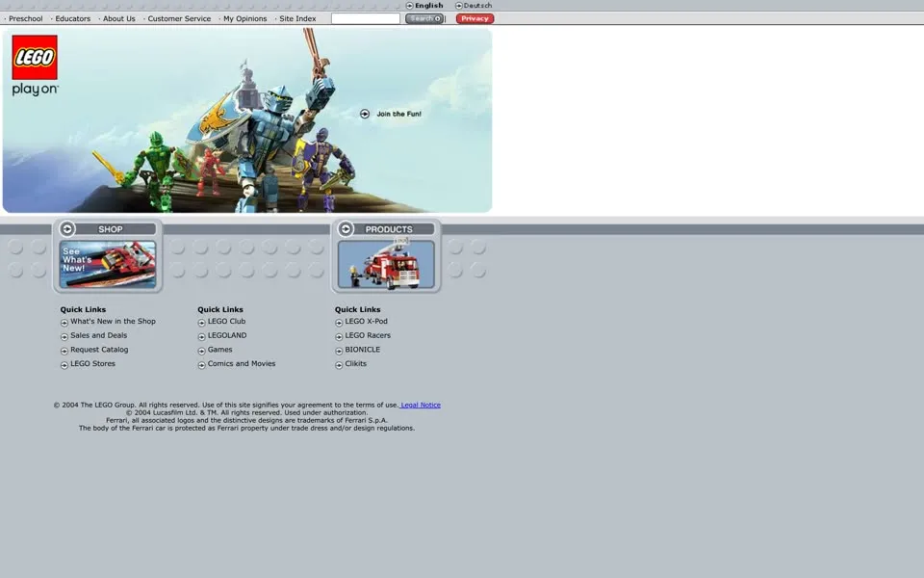Open the Site Index
The width and height of the screenshot is (924, 578).
click(x=297, y=18)
